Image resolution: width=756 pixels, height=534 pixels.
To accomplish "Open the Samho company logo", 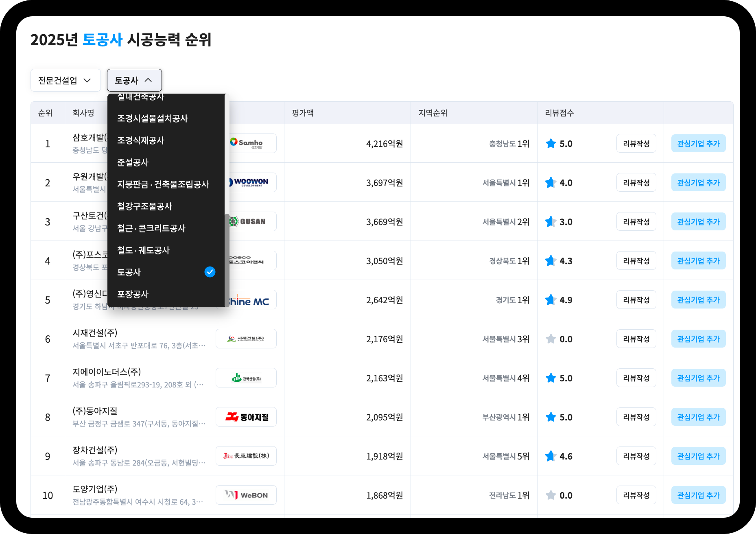I will pyautogui.click(x=252, y=143).
